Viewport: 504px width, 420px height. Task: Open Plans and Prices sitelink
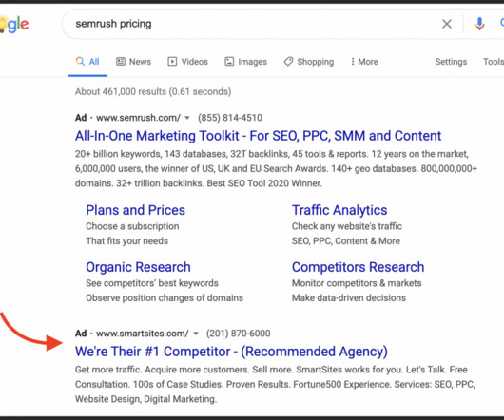coord(135,210)
